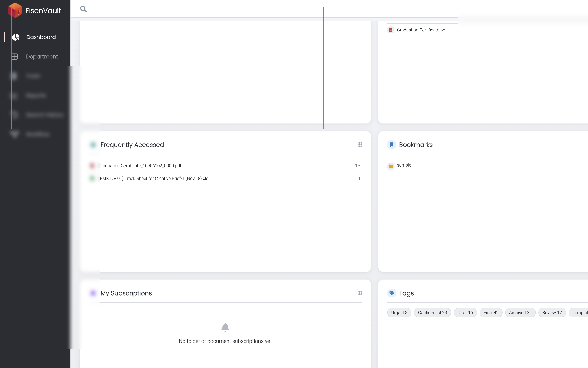Click PDF icon beside Graduation Certificate.pdf
The height and width of the screenshot is (368, 588).
[391, 30]
